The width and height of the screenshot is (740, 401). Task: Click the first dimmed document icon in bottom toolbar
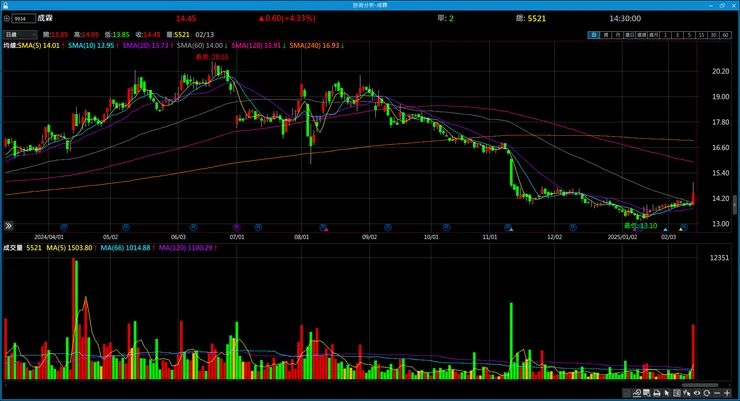(626, 393)
